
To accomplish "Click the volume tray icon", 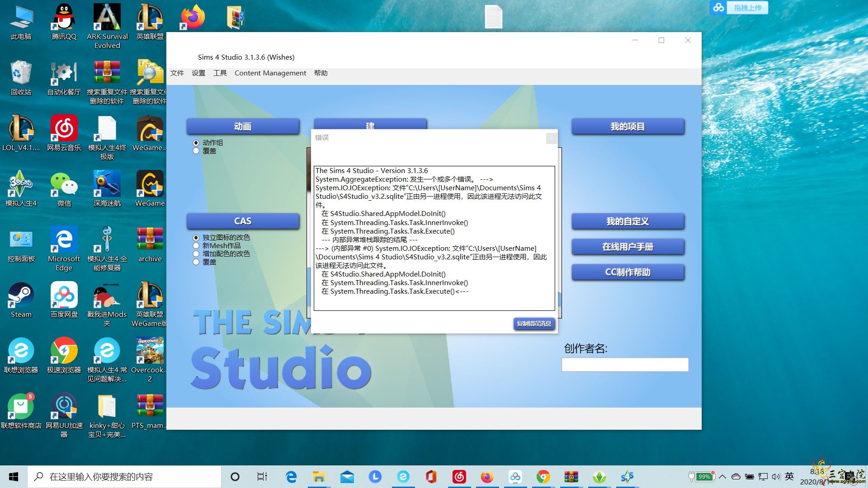I will (776, 477).
